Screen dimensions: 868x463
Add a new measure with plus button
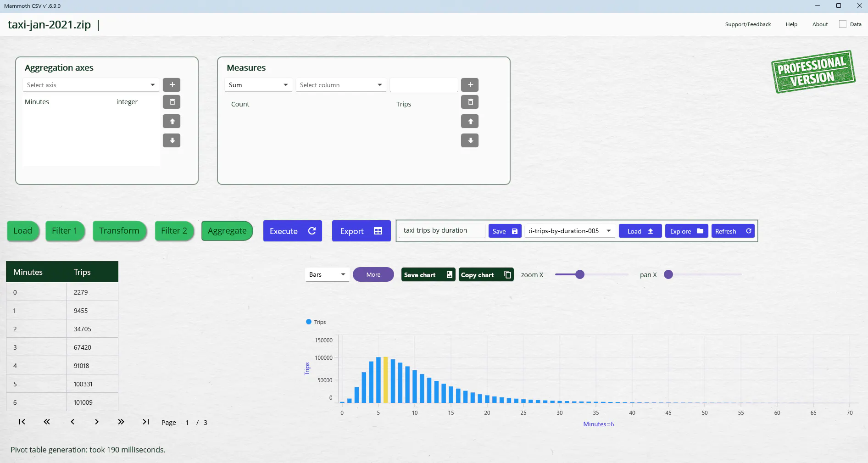(x=470, y=85)
